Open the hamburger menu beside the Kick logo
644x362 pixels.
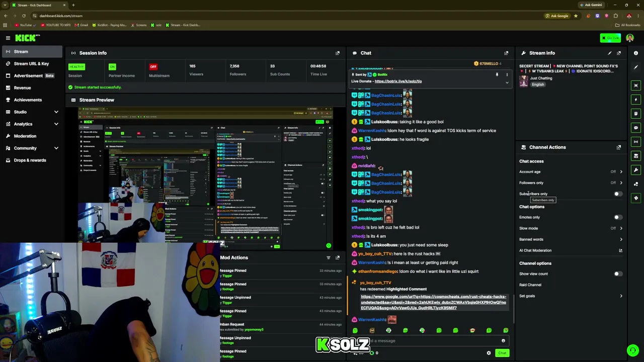coord(8,38)
